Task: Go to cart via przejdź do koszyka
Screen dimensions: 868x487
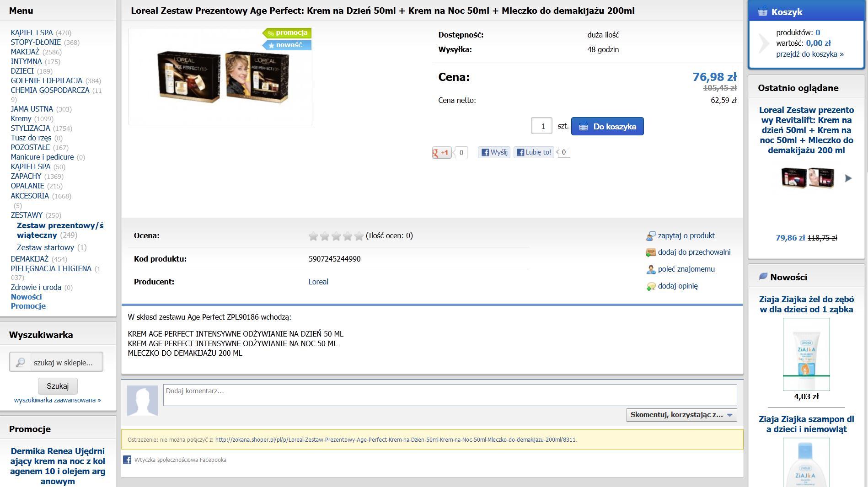Action: coord(810,54)
